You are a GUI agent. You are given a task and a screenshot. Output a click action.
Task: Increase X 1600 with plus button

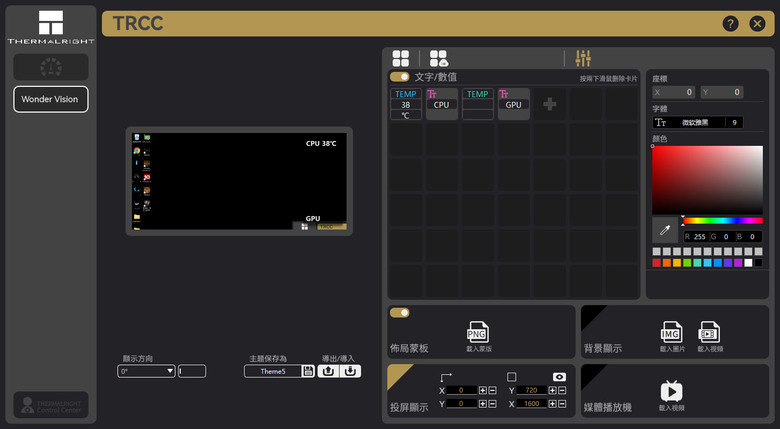pos(552,404)
